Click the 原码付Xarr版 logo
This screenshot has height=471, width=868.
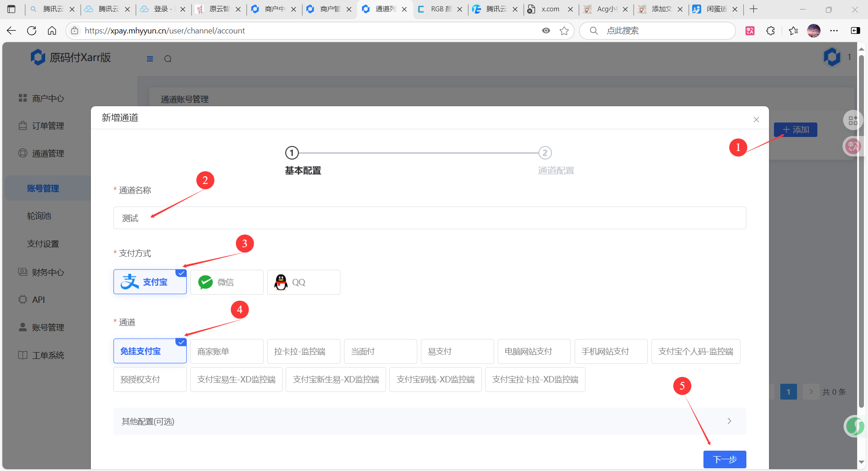click(70, 57)
